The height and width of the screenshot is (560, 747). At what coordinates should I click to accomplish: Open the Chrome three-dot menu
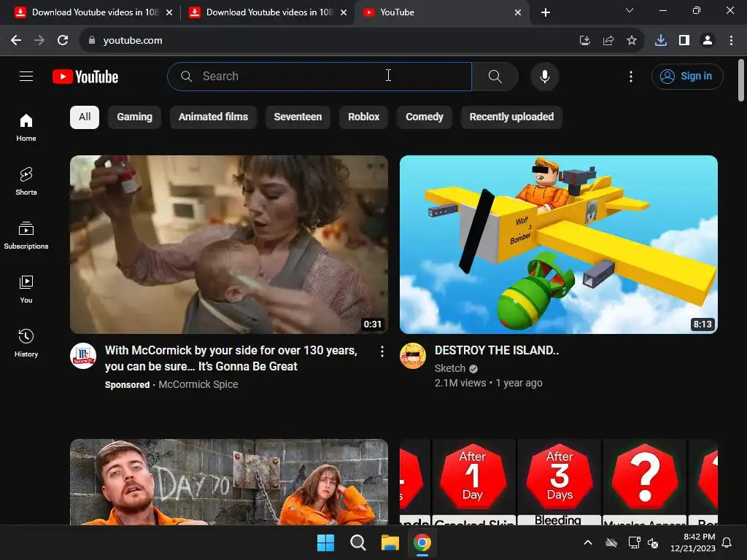coord(731,41)
